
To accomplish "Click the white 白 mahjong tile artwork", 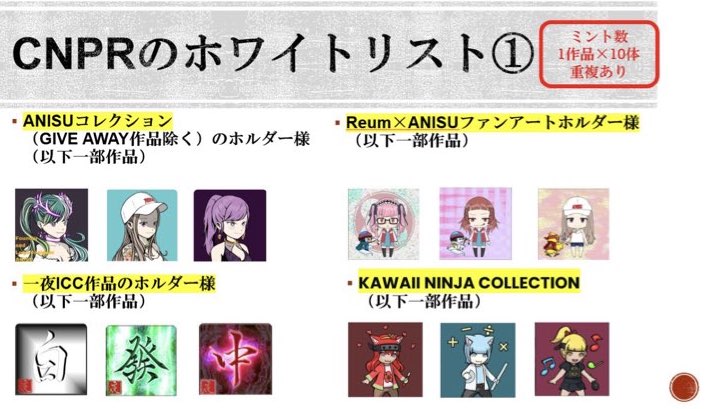I will point(51,359).
